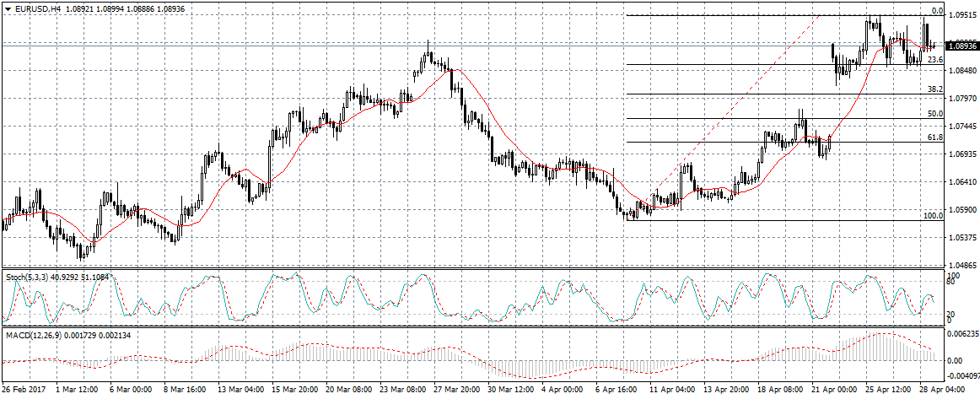
Task: Select the Fibonacci 61.8 level label
Action: (934, 137)
